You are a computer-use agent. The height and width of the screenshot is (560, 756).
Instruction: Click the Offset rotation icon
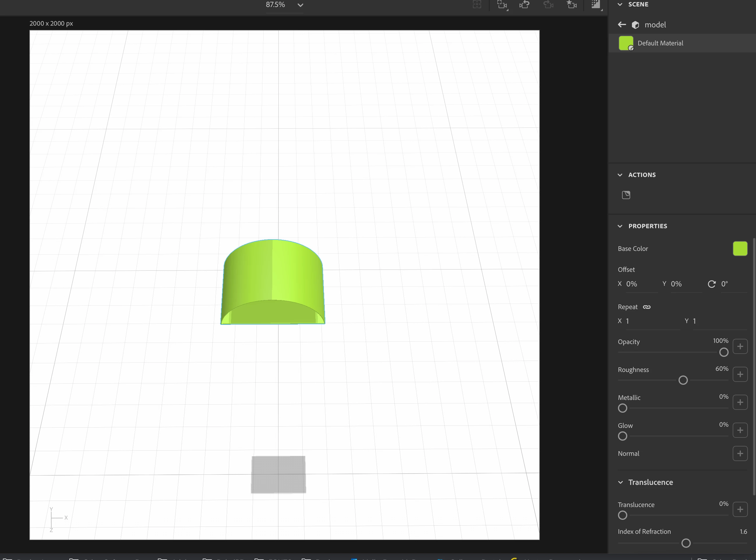tap(711, 284)
